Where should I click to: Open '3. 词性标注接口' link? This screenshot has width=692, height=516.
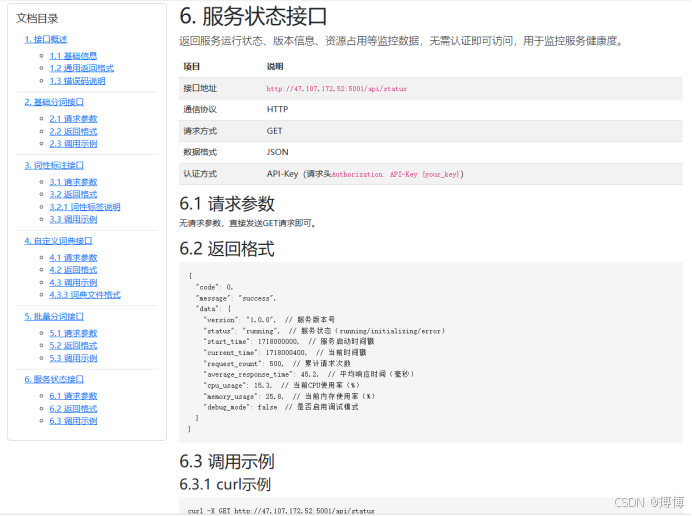pyautogui.click(x=54, y=166)
